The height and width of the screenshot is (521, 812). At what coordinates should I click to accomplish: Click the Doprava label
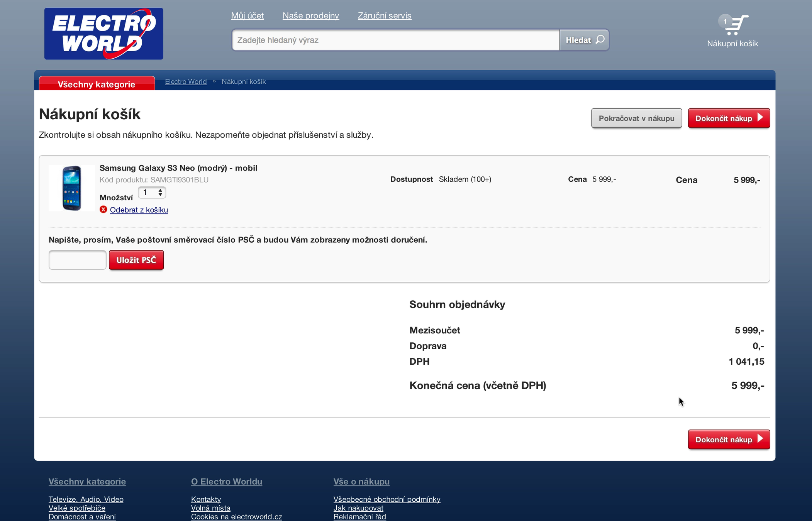(428, 346)
